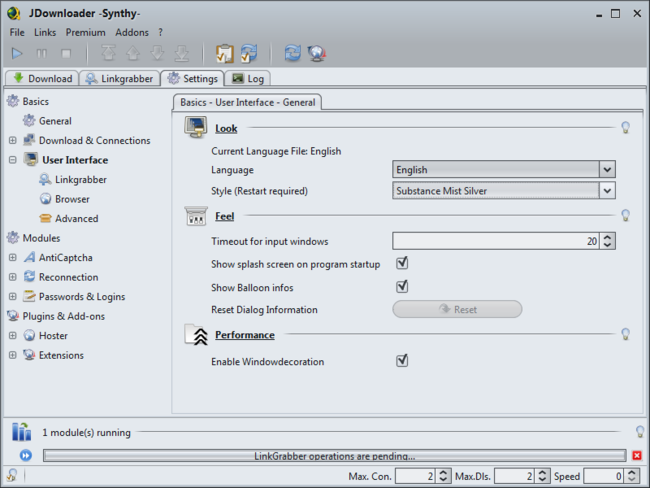Collapse the User Interface tree node

point(13,160)
